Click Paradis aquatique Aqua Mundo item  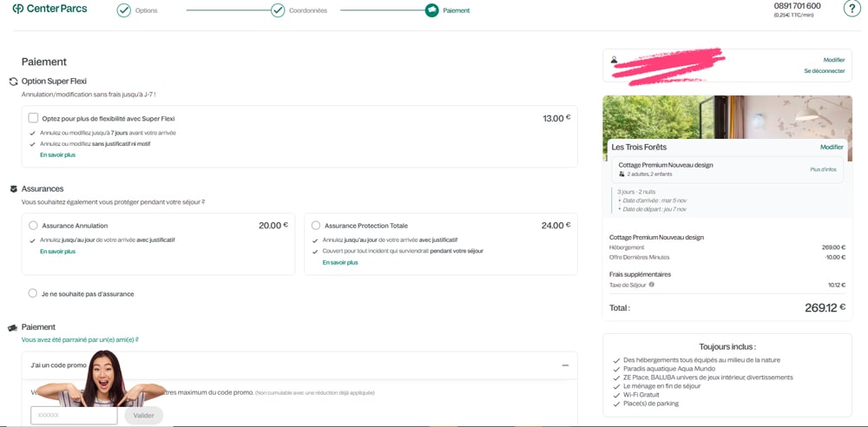tap(668, 368)
